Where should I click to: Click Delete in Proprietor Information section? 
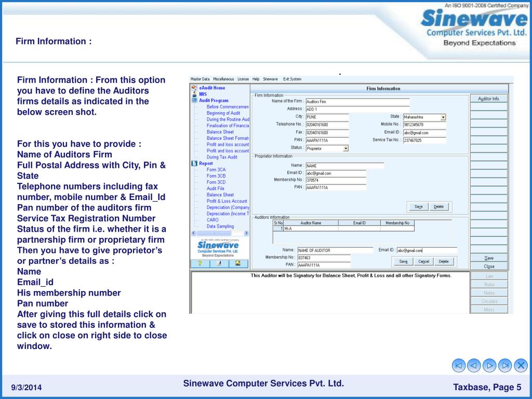click(x=438, y=207)
